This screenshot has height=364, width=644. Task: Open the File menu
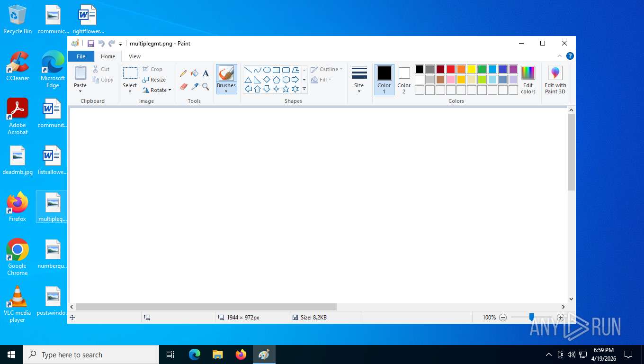pos(81,56)
